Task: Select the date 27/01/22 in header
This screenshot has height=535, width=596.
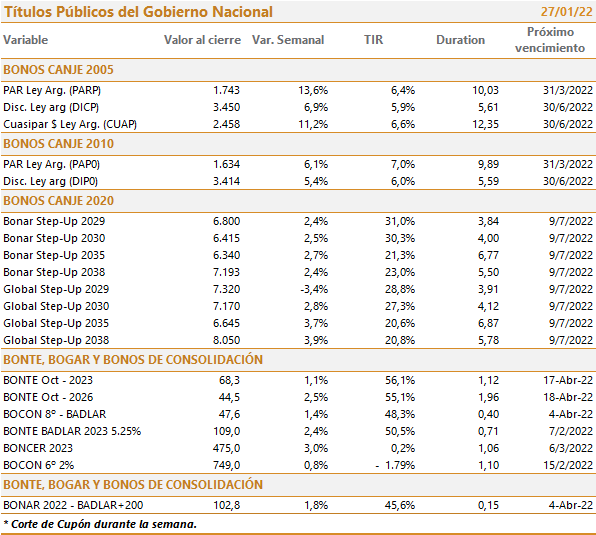Action: pos(567,11)
